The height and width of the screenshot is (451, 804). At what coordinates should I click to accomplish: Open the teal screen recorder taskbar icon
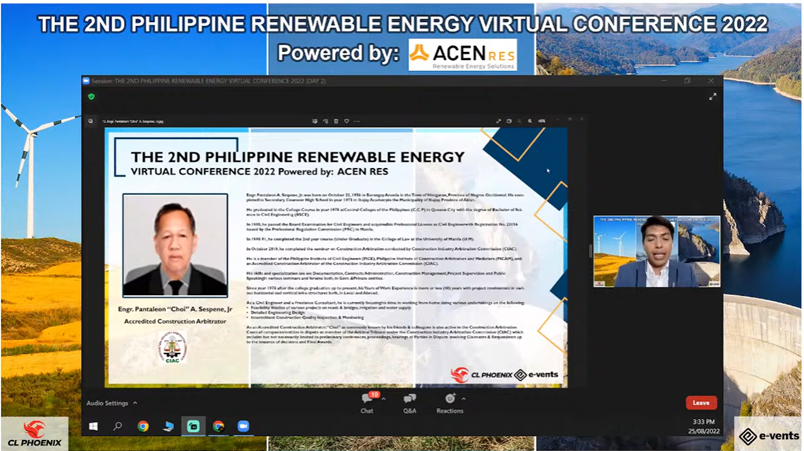(x=193, y=426)
